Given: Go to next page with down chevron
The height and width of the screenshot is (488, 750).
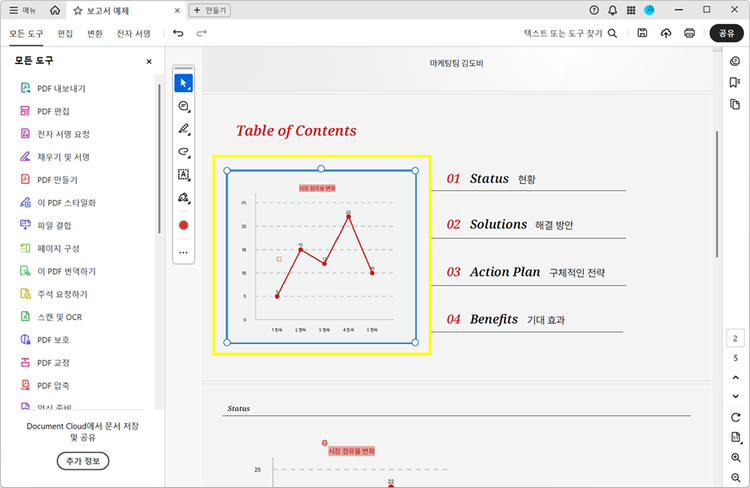Looking at the screenshot, I should 735,397.
